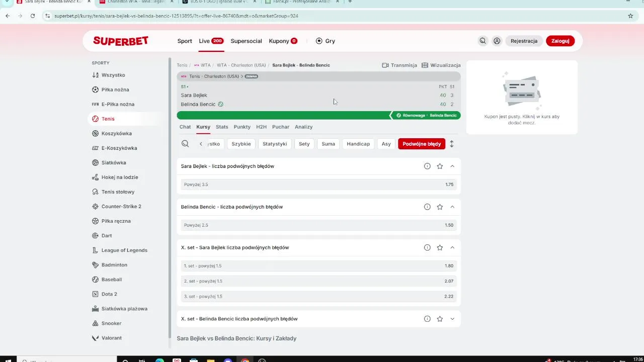
Task: Select Koszykówka in sports sidebar
Action: pyautogui.click(x=117, y=133)
